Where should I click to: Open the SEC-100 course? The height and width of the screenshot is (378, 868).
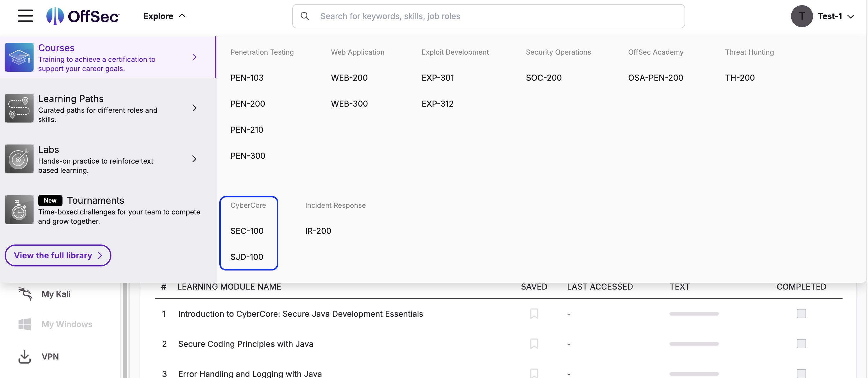tap(247, 231)
